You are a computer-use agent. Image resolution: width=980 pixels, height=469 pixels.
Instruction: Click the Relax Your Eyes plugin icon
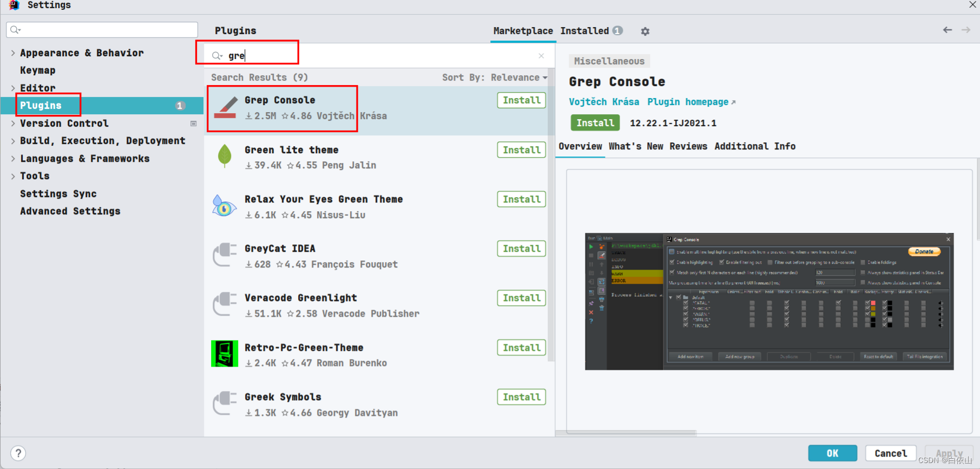point(225,206)
